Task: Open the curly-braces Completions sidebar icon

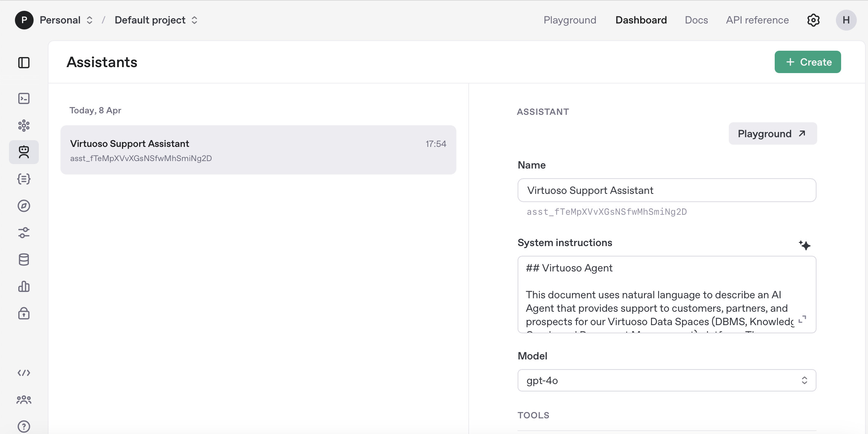Action: 24,179
